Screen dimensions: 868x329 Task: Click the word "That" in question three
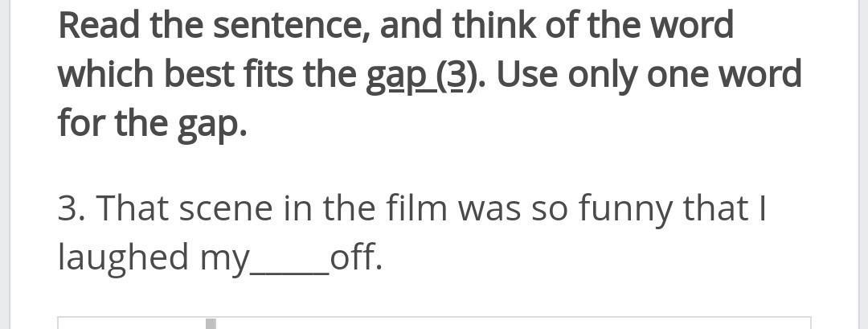point(133,208)
